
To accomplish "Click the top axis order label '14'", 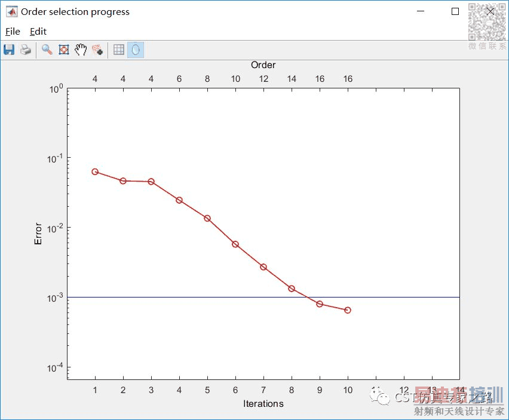I will coord(292,79).
